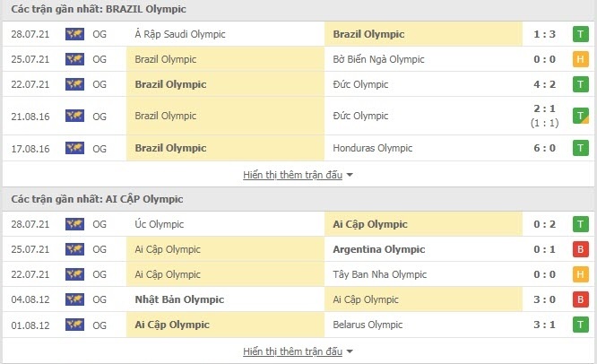This screenshot has height=364, width=597.
Task: Open the Đức Olympic team link in 22.07.21 match
Action: tap(360, 84)
